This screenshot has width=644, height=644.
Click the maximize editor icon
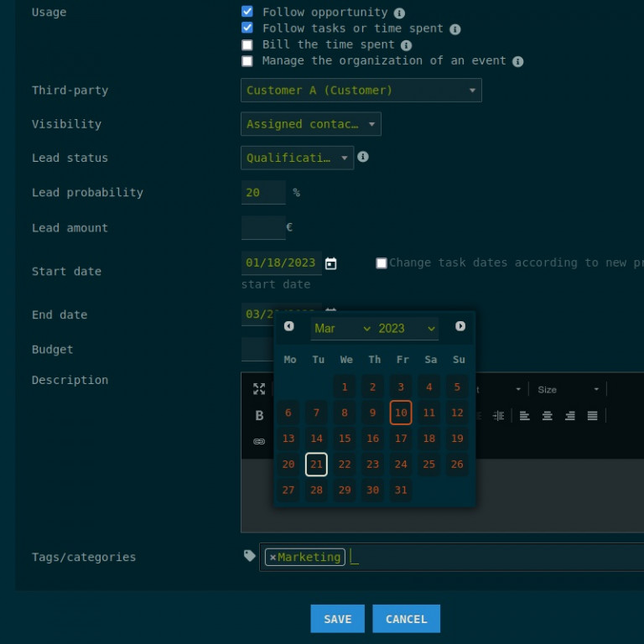point(259,389)
